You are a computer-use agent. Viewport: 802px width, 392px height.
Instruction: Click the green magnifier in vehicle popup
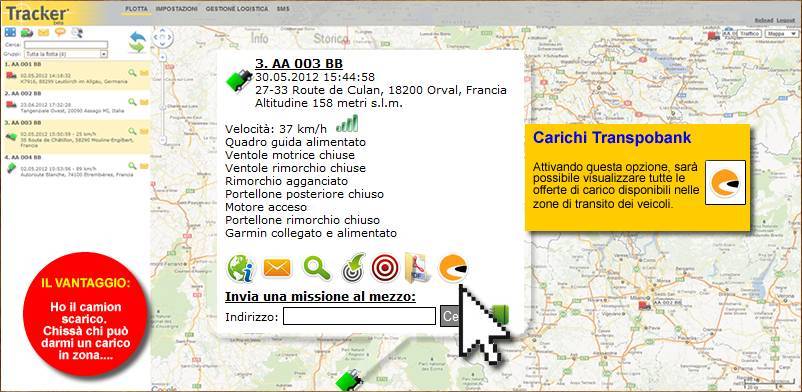point(317,268)
